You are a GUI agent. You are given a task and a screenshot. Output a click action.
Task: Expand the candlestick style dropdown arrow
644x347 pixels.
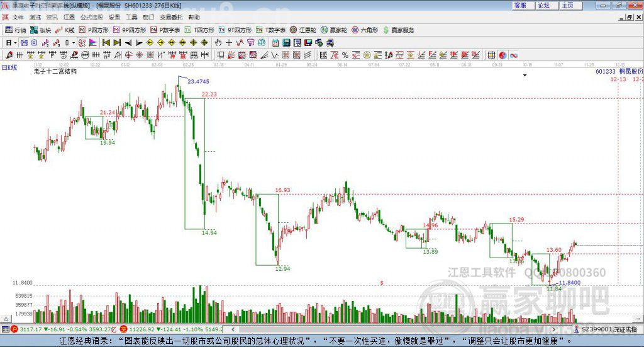point(74,43)
